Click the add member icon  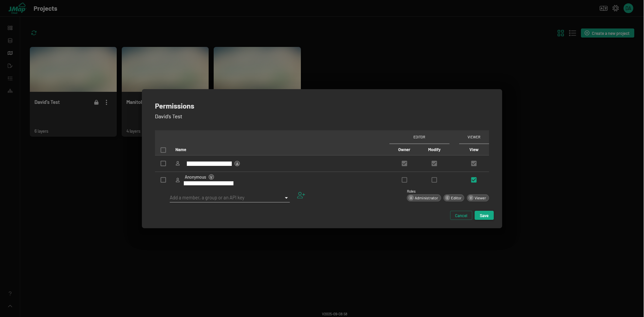[x=301, y=195]
